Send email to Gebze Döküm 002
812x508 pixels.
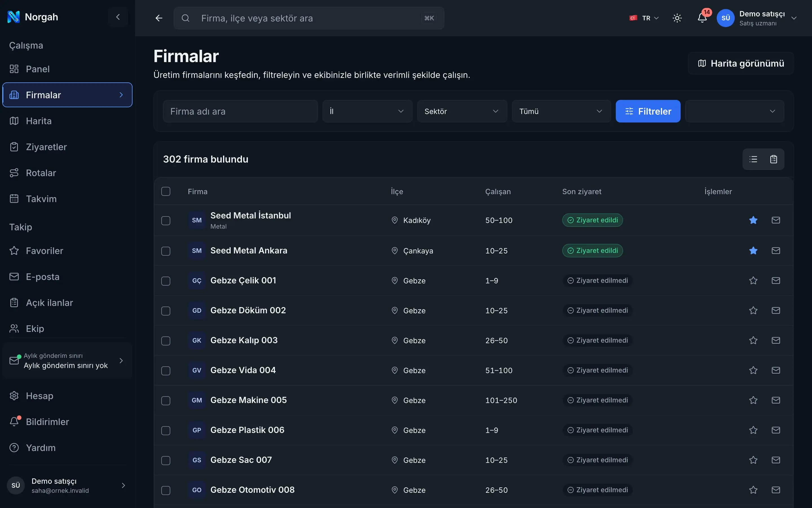pyautogui.click(x=776, y=310)
